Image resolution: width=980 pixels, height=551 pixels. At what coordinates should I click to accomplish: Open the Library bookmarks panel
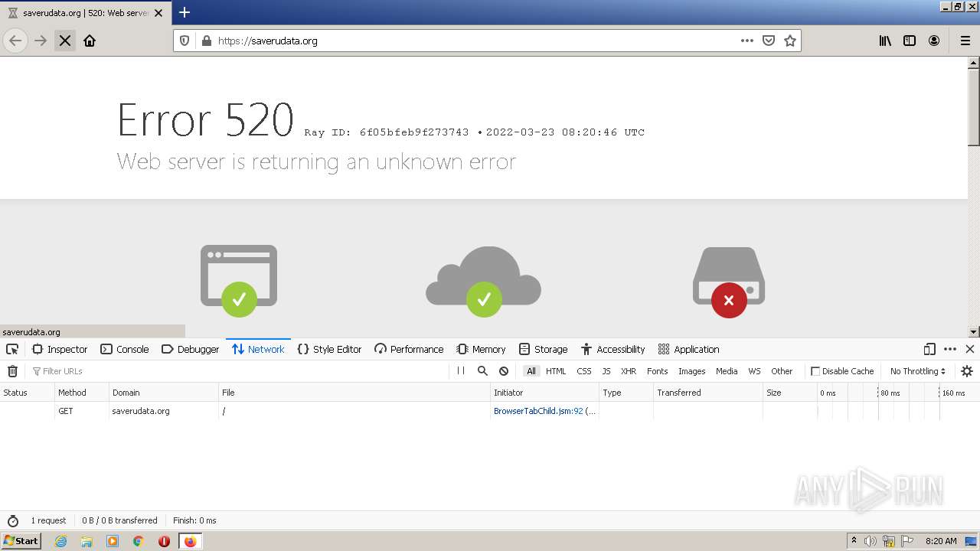[885, 41]
